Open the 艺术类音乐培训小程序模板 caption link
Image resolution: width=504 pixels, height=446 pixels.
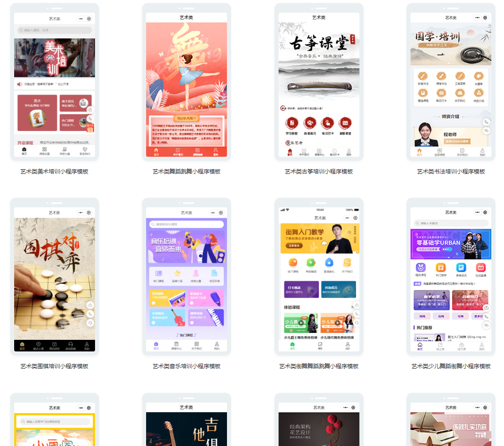coord(187,366)
